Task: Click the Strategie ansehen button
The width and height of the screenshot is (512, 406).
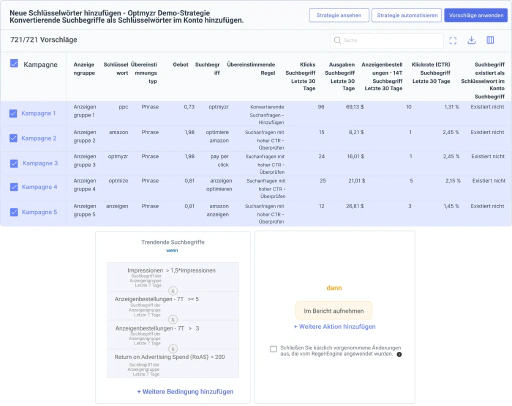Action: [x=339, y=15]
